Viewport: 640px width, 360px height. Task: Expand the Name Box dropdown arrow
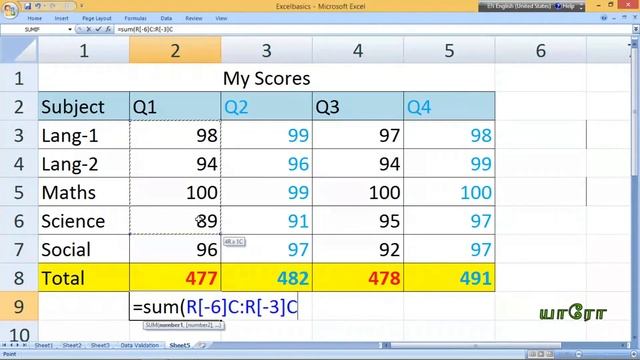[x=70, y=29]
